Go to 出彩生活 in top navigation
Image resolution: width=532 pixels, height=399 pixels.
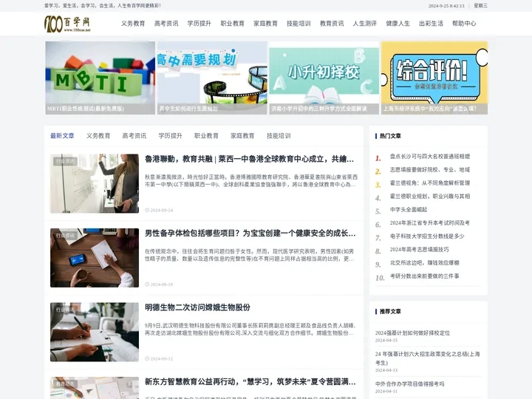(432, 24)
